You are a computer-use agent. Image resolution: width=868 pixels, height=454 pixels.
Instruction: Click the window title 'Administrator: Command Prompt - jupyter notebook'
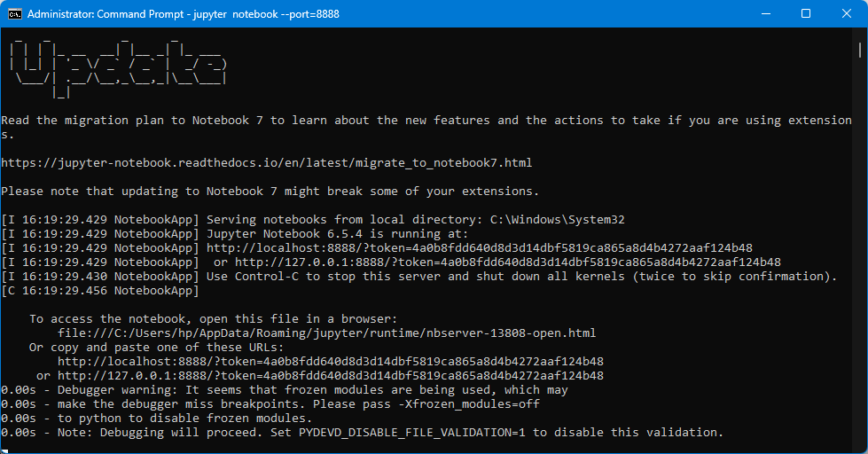pyautogui.click(x=184, y=14)
